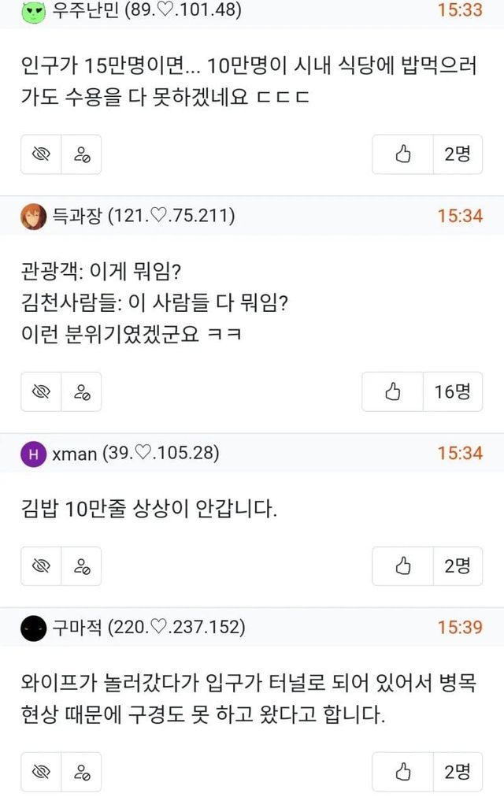Like 우주난민's comment with the thumbs-up
The width and height of the screenshot is (504, 812).
tap(403, 154)
